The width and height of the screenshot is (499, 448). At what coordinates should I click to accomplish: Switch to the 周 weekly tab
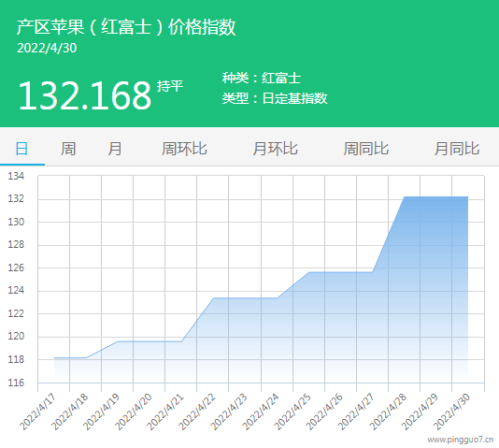point(68,149)
